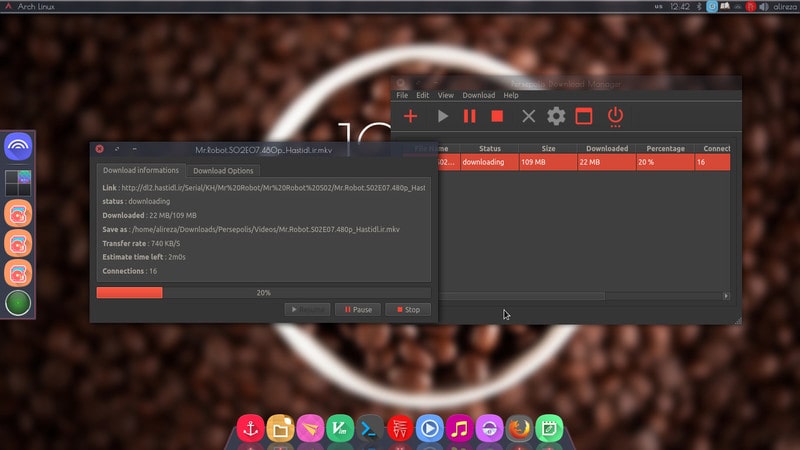Click the bluetooth icon in top bar

click(699, 7)
